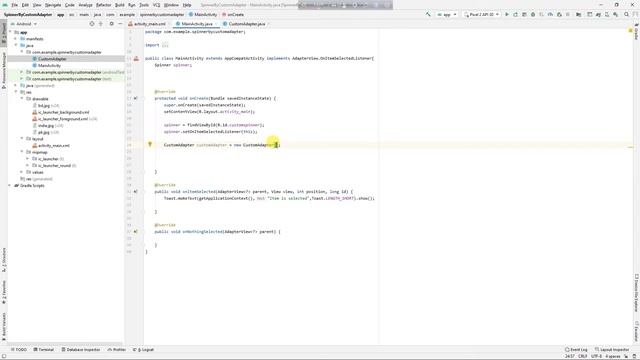Click the yellow lightbulb quick-fix icon
This screenshot has width=640, height=360.
tap(150, 144)
